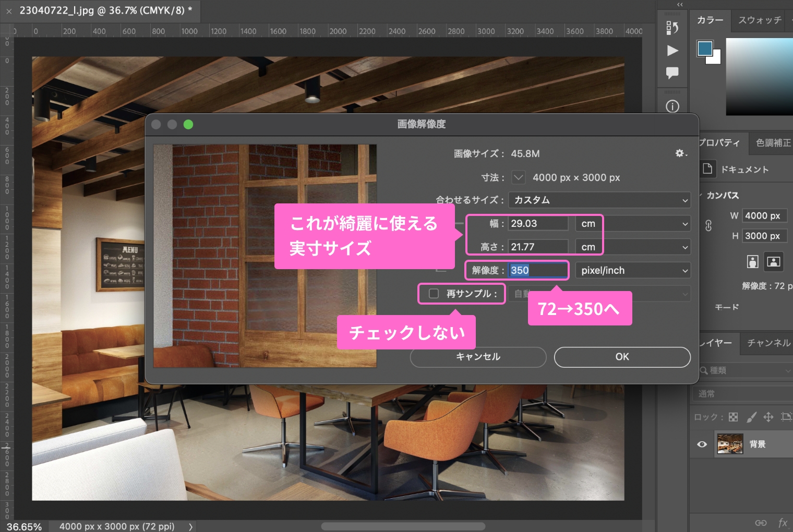Image resolution: width=793 pixels, height=532 pixels.
Task: Click the OK button
Action: (x=622, y=357)
